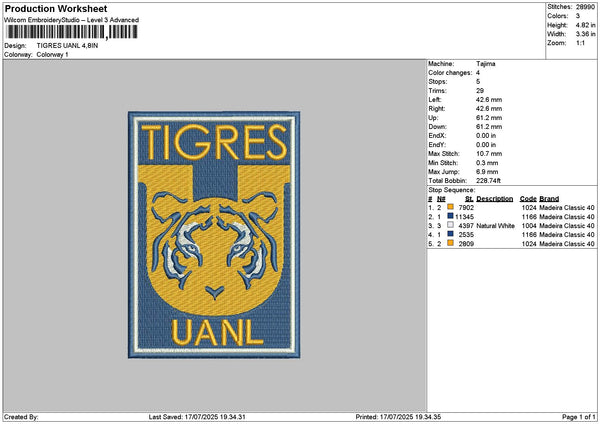Click the total bobbin value '228.74ft'

[488, 181]
